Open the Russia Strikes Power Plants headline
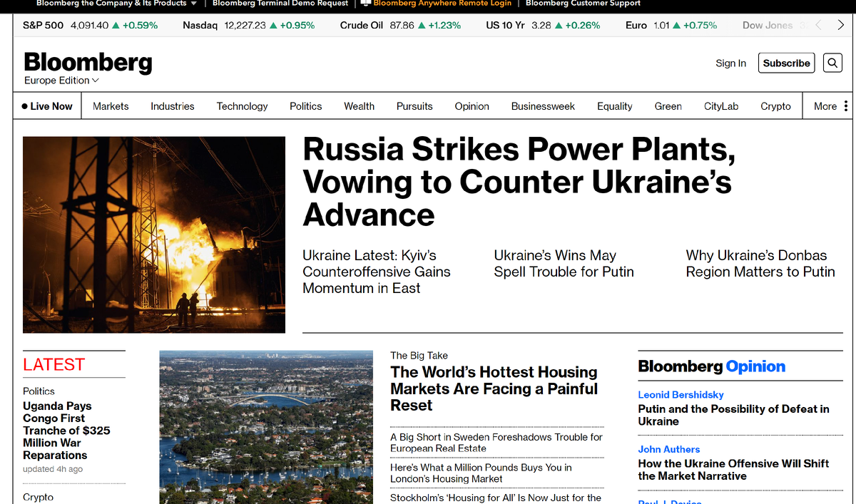Screen dimensions: 856x504 click(519, 182)
